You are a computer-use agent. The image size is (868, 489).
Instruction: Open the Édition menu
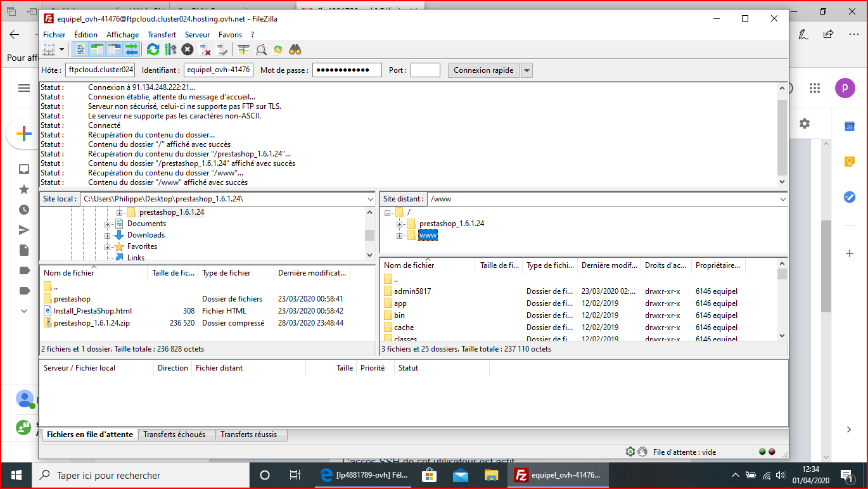pos(86,35)
